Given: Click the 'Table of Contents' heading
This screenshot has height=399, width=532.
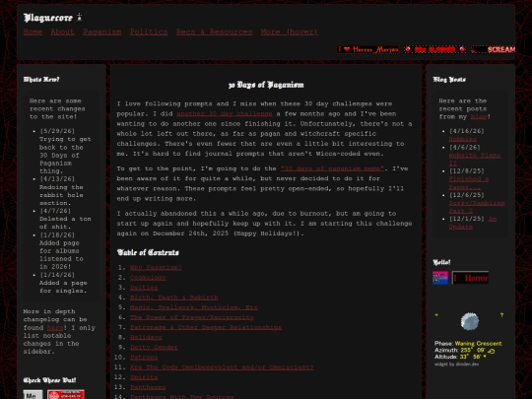Looking at the screenshot, I should (x=148, y=252).
